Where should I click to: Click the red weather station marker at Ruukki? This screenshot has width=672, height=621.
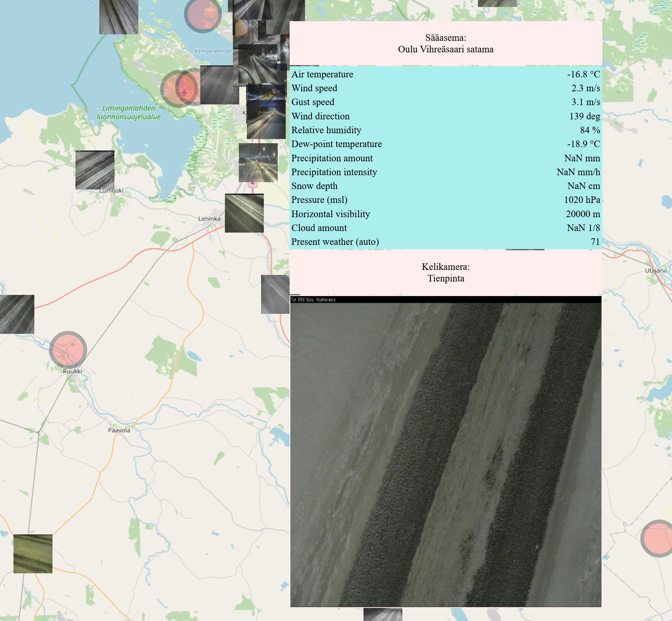click(x=68, y=350)
